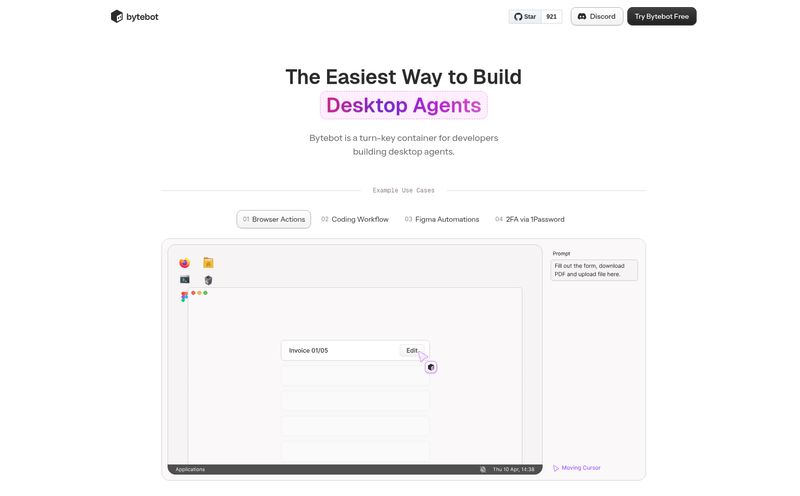Screen dimensions: 800x496
Task: Click the Discord logo icon
Action: pyautogui.click(x=582, y=16)
